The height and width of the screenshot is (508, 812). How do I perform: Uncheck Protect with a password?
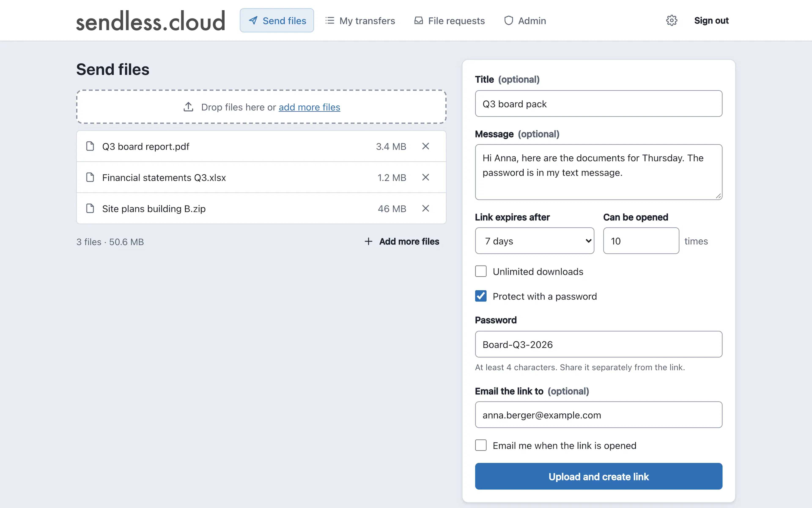coord(480,296)
